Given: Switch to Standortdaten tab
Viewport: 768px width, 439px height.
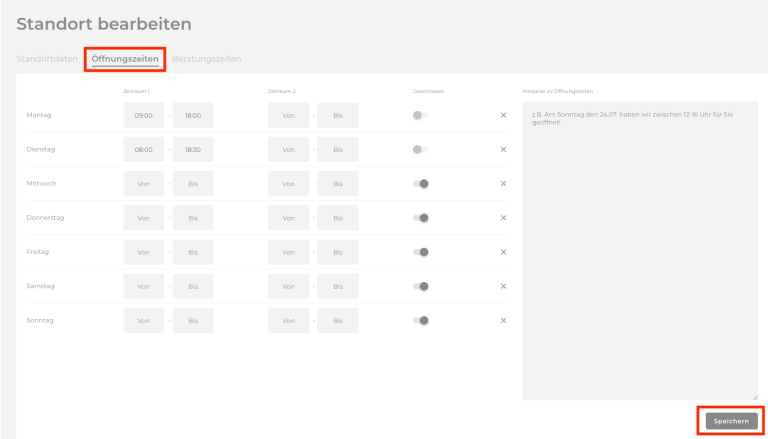Looking at the screenshot, I should point(46,59).
